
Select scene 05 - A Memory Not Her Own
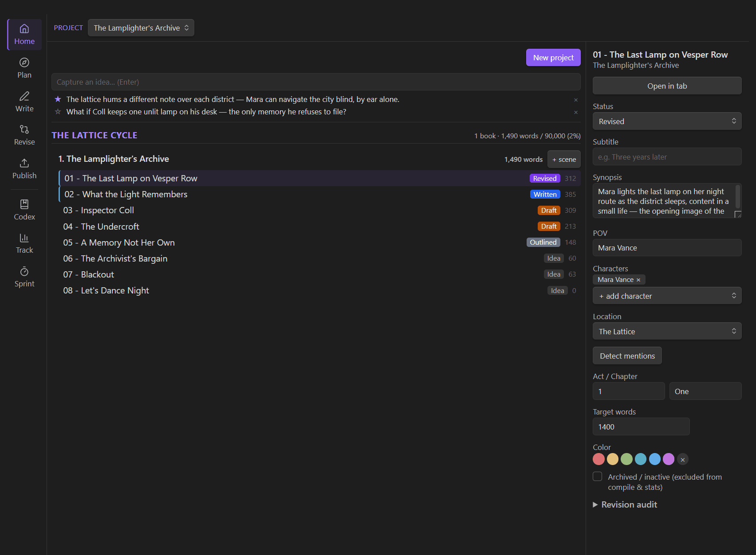(x=319, y=242)
